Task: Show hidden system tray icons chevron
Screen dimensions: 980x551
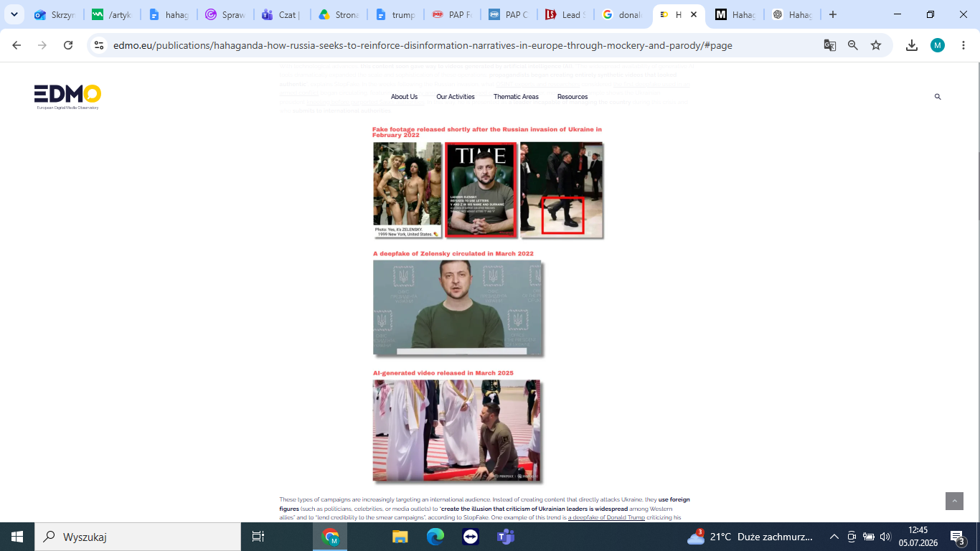Action: coord(834,537)
